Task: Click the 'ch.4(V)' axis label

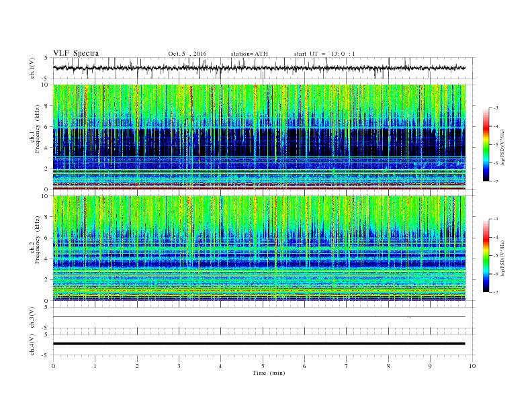Action: (32, 345)
